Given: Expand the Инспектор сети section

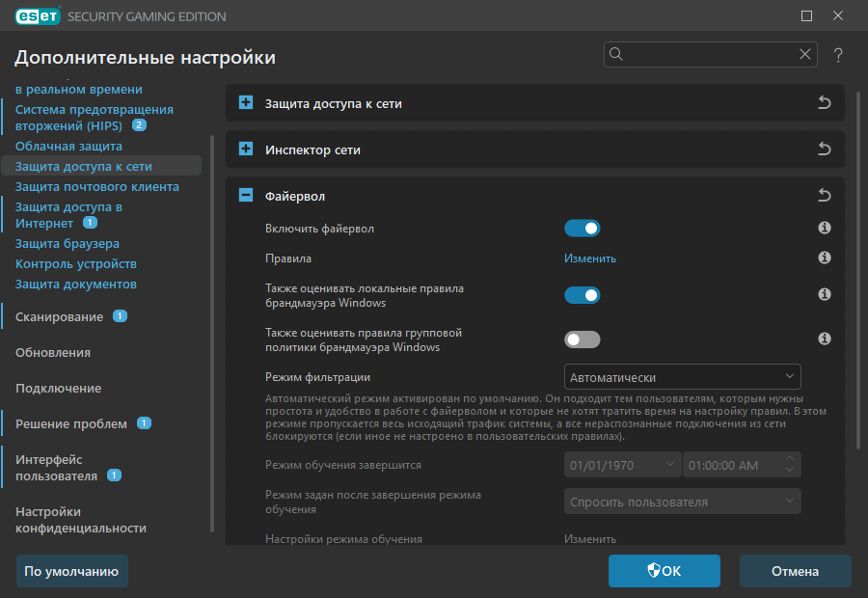Looking at the screenshot, I should [246, 149].
